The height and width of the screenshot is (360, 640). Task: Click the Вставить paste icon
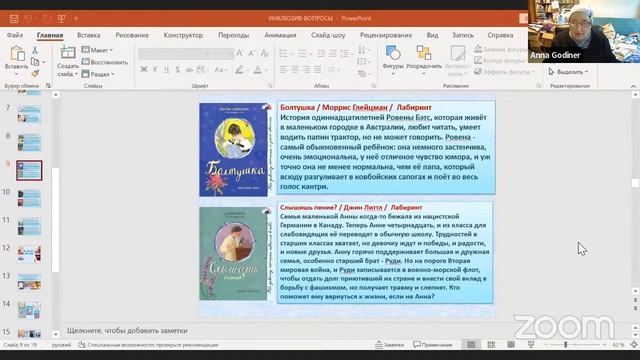coord(17,53)
